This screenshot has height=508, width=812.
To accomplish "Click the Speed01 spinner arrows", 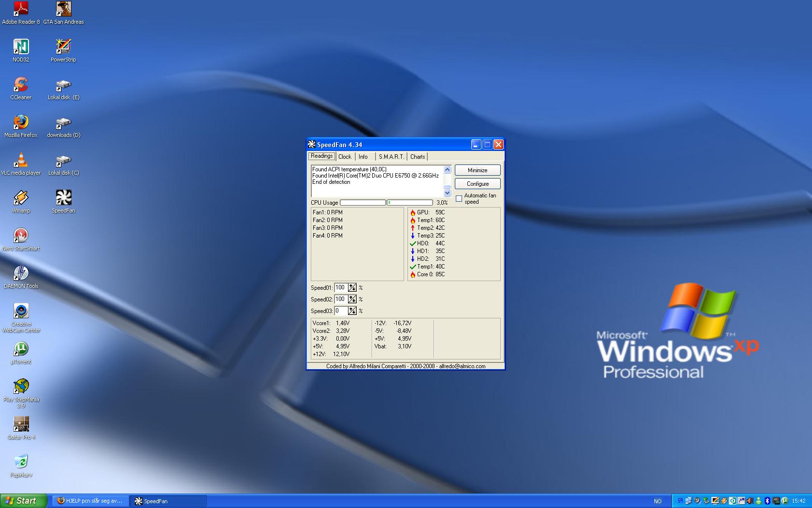I will click(x=352, y=288).
